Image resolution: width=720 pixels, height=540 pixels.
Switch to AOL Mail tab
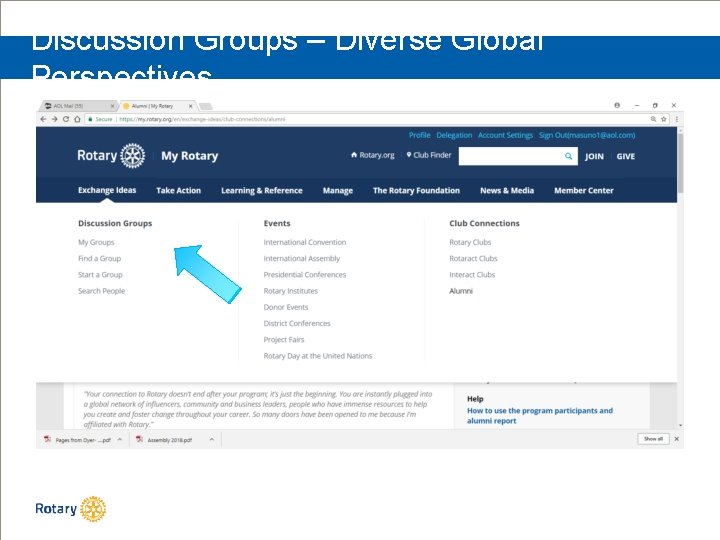coord(76,106)
